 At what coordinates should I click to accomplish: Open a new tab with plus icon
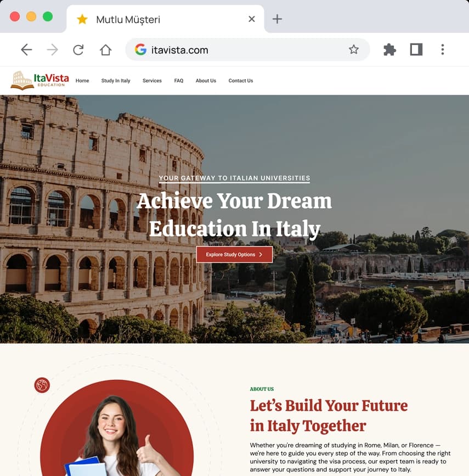[x=277, y=19]
